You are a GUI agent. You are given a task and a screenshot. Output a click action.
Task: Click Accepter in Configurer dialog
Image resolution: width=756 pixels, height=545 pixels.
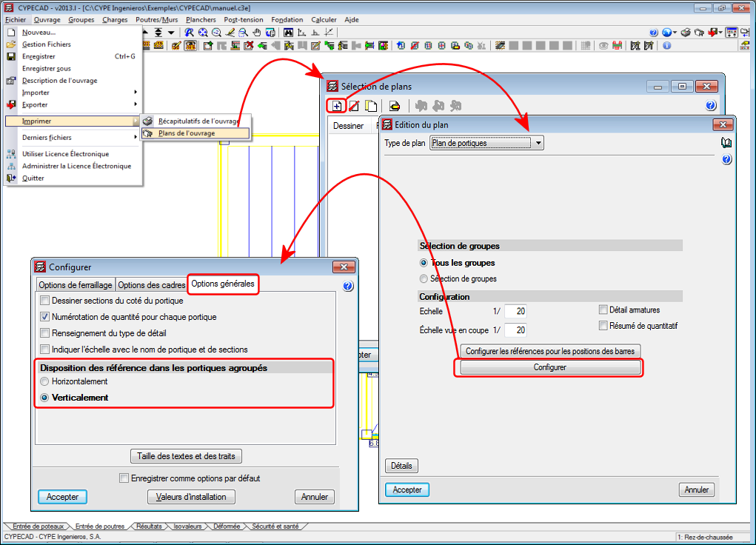pos(62,497)
